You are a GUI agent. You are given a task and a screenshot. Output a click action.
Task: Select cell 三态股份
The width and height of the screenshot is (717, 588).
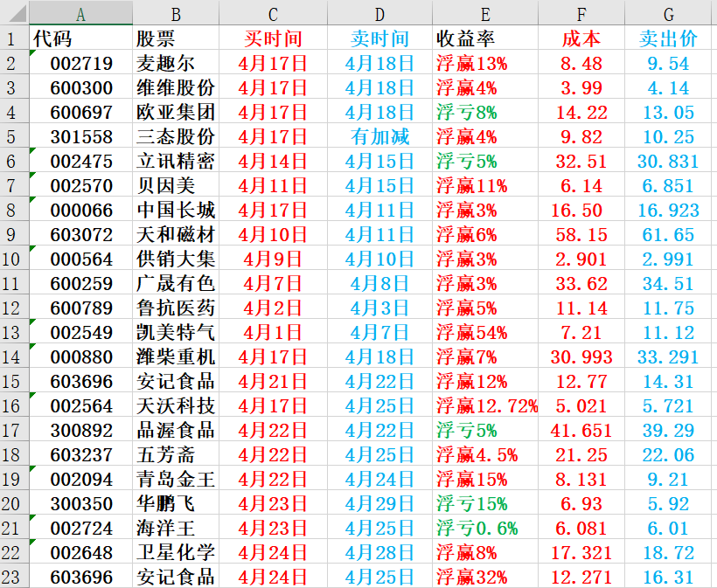(176, 135)
